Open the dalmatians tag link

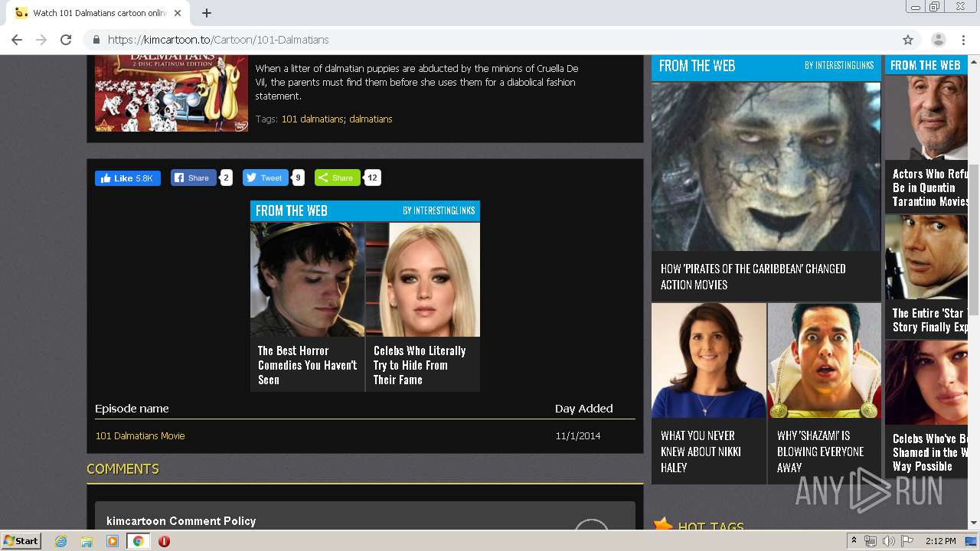coord(371,119)
